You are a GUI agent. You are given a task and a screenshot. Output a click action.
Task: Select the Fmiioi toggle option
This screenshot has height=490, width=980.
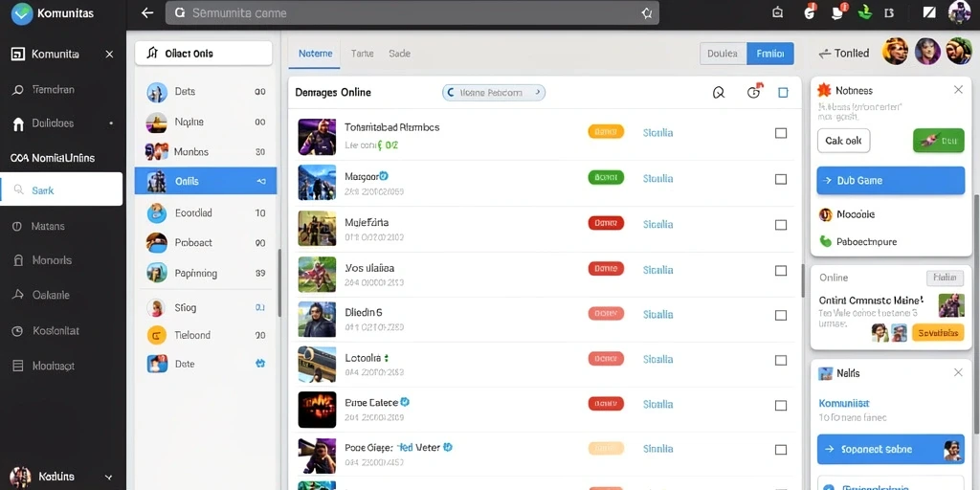770,54
